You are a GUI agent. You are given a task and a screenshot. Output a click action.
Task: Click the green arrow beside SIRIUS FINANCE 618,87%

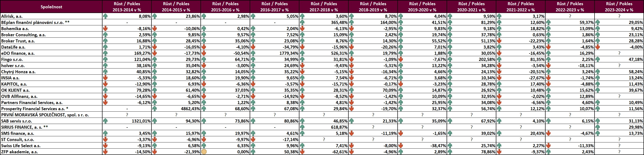(x=302, y=127)
